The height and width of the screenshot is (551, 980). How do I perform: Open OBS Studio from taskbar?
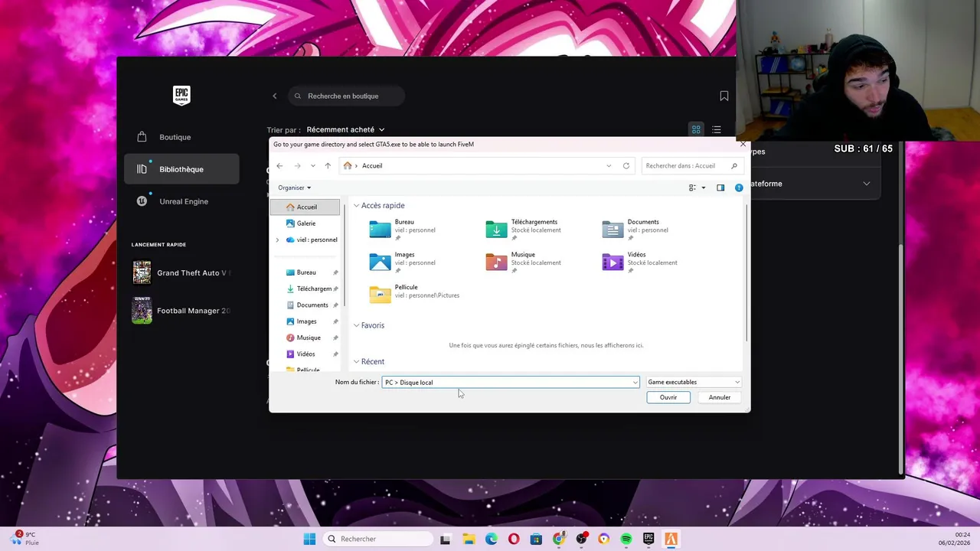click(x=581, y=539)
